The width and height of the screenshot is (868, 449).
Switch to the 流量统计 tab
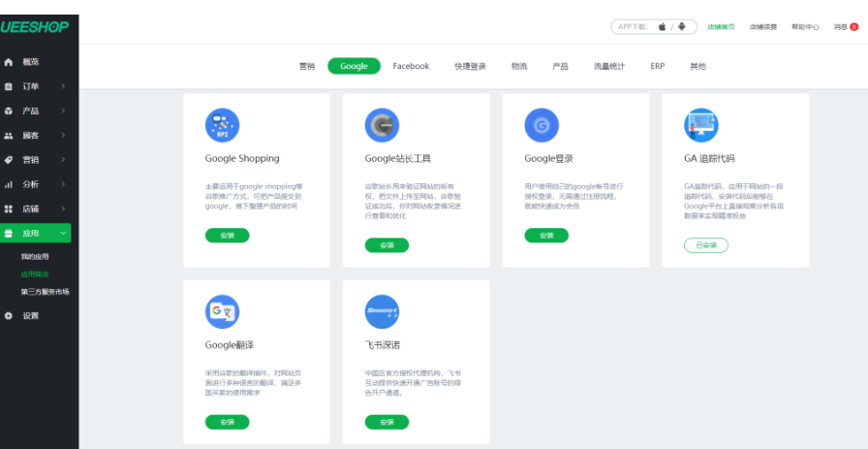pos(609,66)
